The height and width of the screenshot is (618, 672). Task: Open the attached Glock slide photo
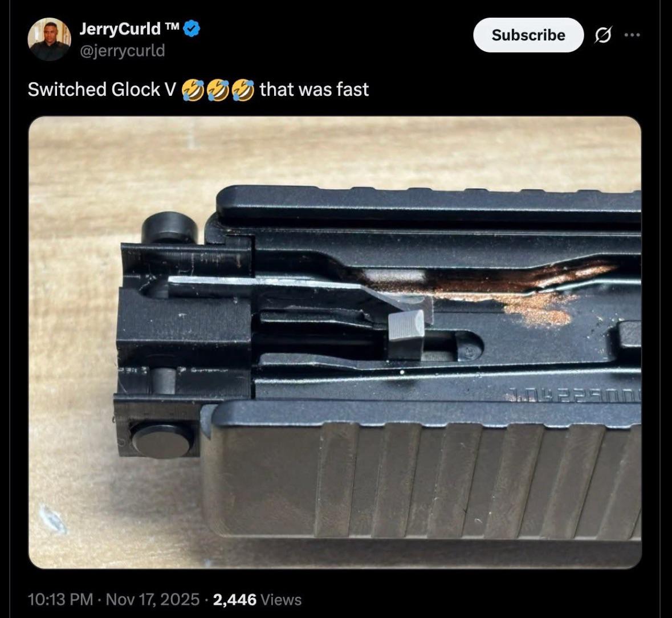[x=335, y=343]
